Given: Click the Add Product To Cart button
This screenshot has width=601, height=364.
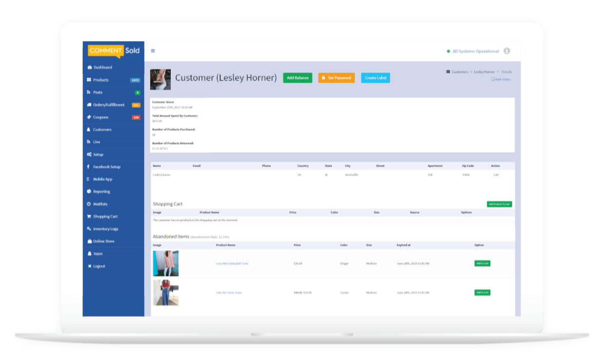Looking at the screenshot, I should tap(499, 204).
